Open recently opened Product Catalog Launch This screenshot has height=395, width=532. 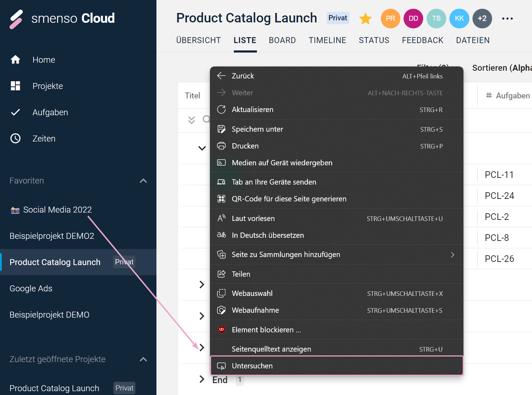54,388
